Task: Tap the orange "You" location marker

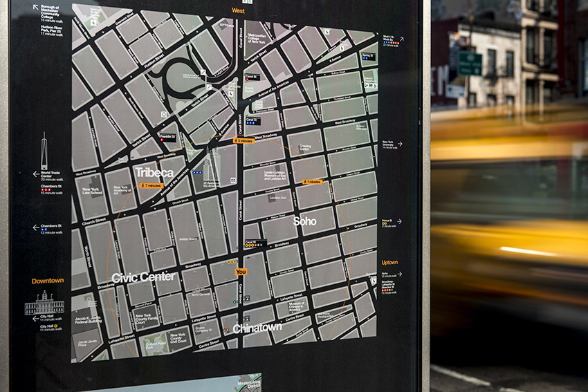Action: (x=241, y=272)
